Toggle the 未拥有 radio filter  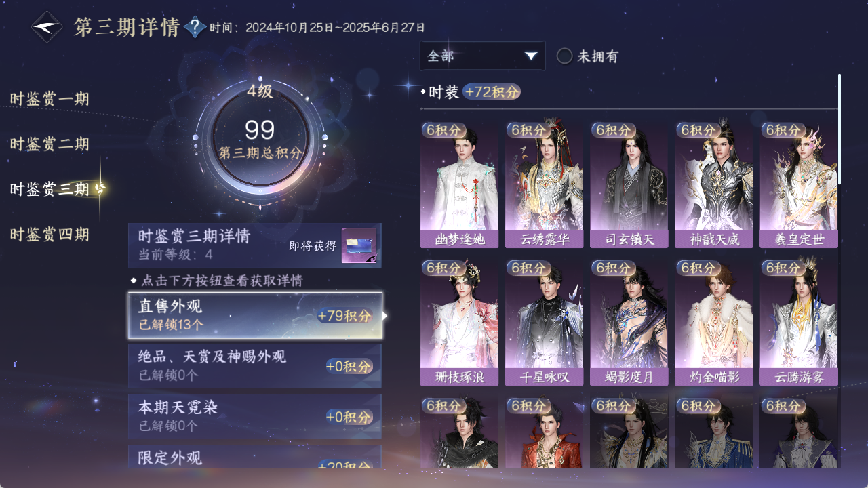click(587, 56)
